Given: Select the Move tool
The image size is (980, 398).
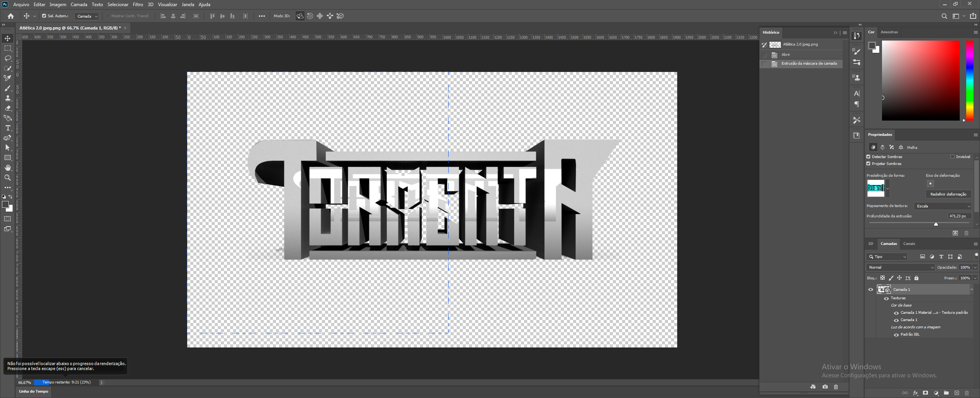Looking at the screenshot, I should coord(8,38).
